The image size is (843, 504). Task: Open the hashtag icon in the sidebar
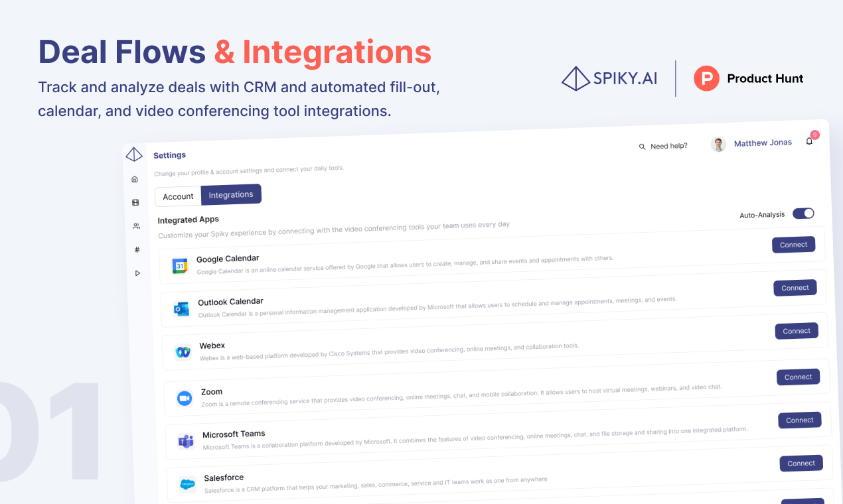point(137,249)
